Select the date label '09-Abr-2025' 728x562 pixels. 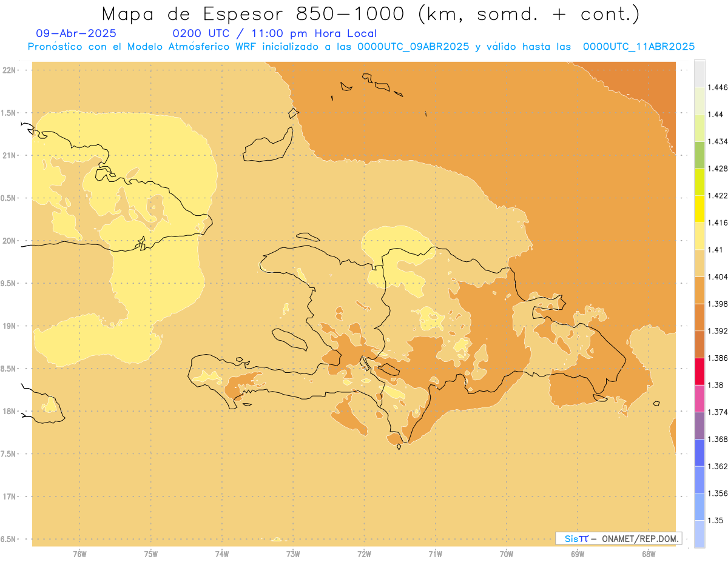[76, 33]
